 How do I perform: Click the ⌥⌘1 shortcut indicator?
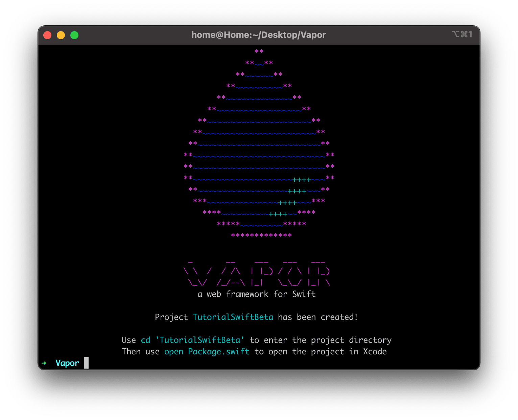point(462,34)
